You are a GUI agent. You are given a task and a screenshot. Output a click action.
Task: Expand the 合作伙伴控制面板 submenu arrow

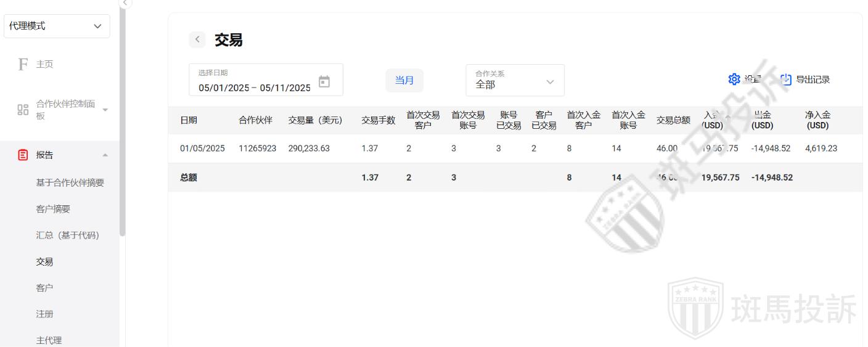pos(105,110)
